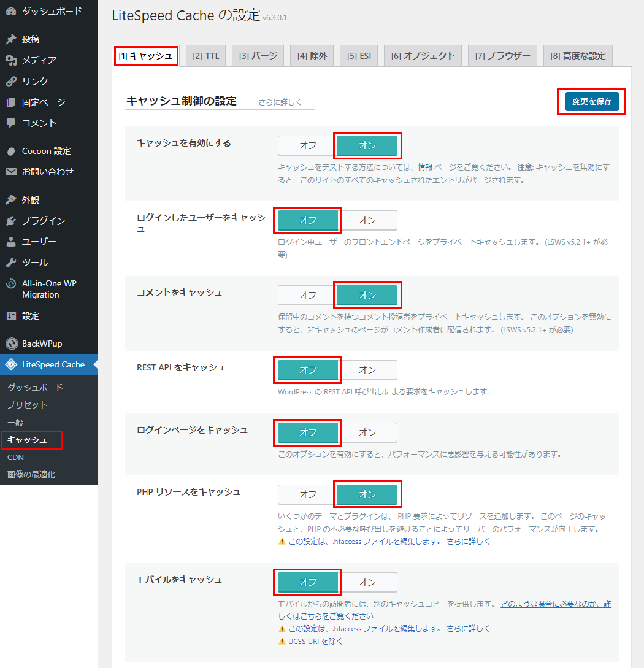Switch to the [2] TTL tab
Screen dimensions: 644x668
tap(205, 56)
